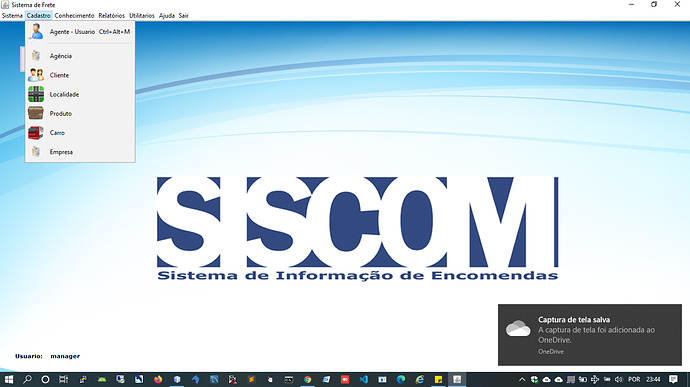This screenshot has width=690, height=387.
Task: Open the Sistema menu
Action: pos(12,15)
